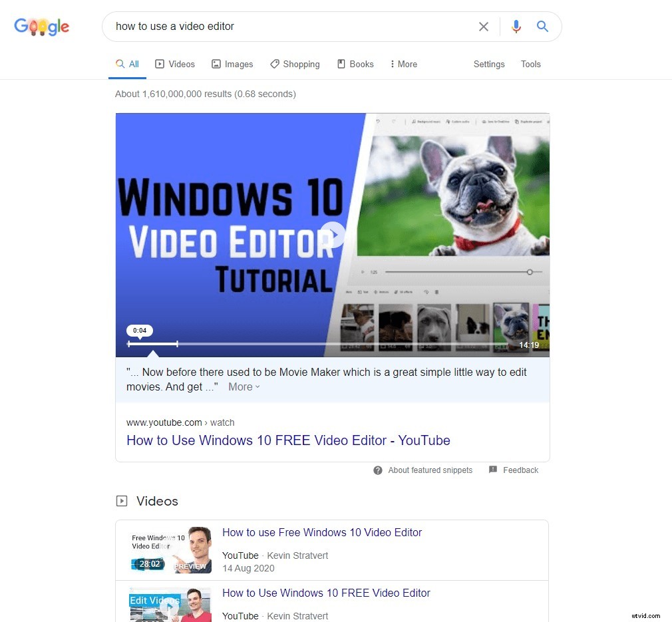The height and width of the screenshot is (622, 672).
Task: Open Google search Settings
Action: click(x=489, y=64)
